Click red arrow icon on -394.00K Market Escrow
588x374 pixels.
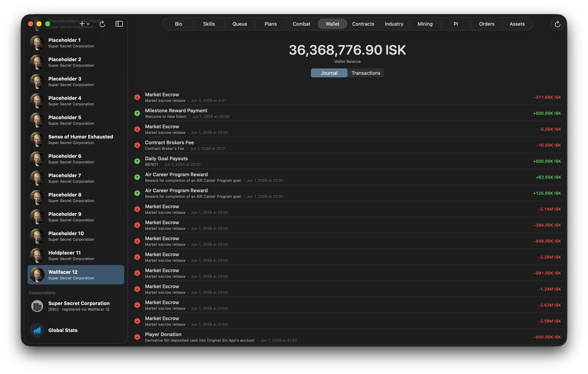tap(137, 225)
